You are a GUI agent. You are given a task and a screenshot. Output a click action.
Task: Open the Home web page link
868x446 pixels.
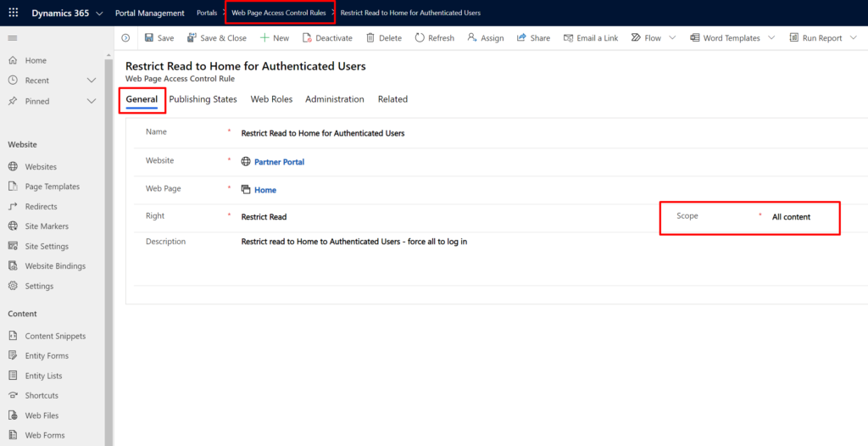coord(265,190)
